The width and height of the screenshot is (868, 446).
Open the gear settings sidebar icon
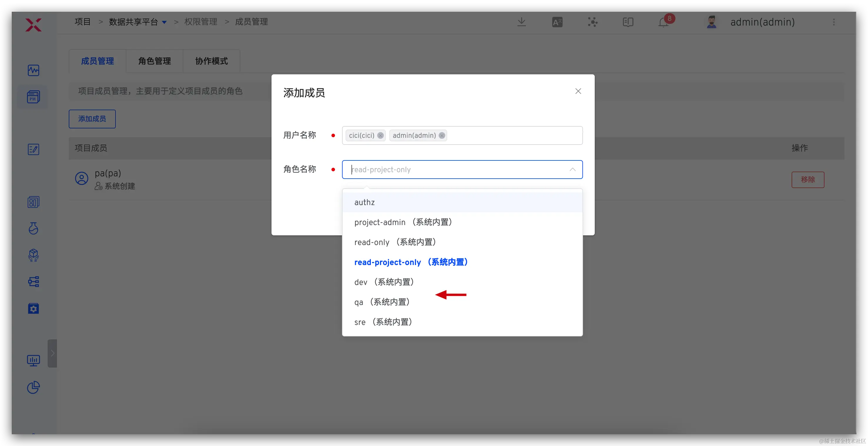coord(33,308)
